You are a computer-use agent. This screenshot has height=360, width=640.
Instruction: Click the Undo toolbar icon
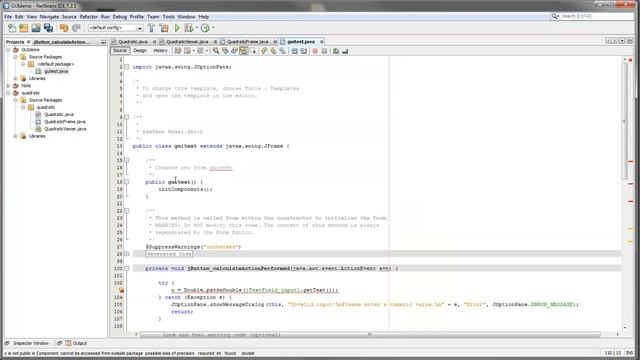(x=64, y=28)
